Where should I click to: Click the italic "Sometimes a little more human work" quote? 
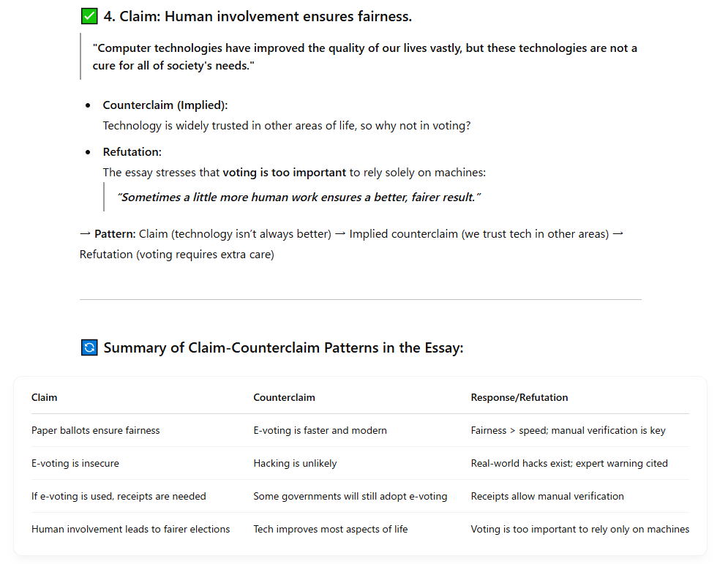(299, 197)
